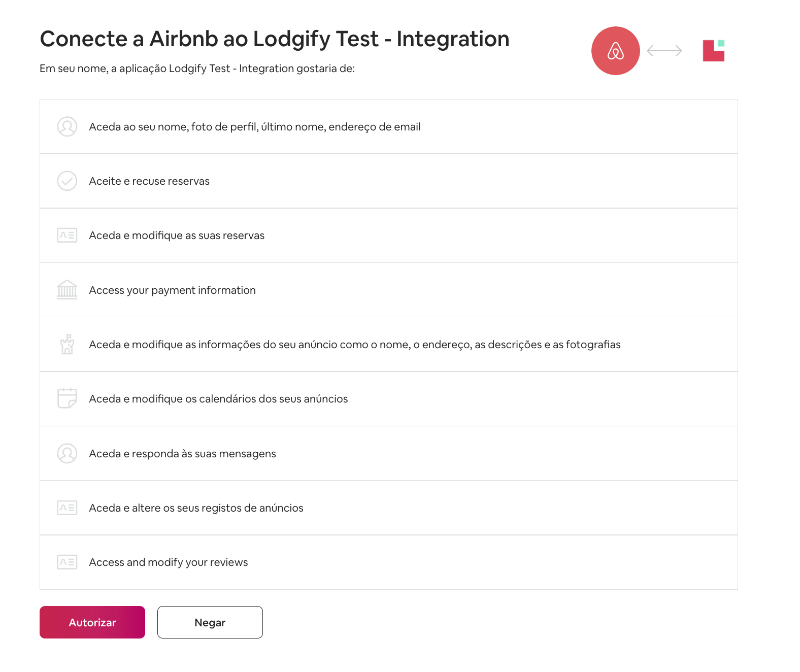Click the calendar icon for calendários permission
This screenshot has height=672, width=800.
click(x=67, y=398)
